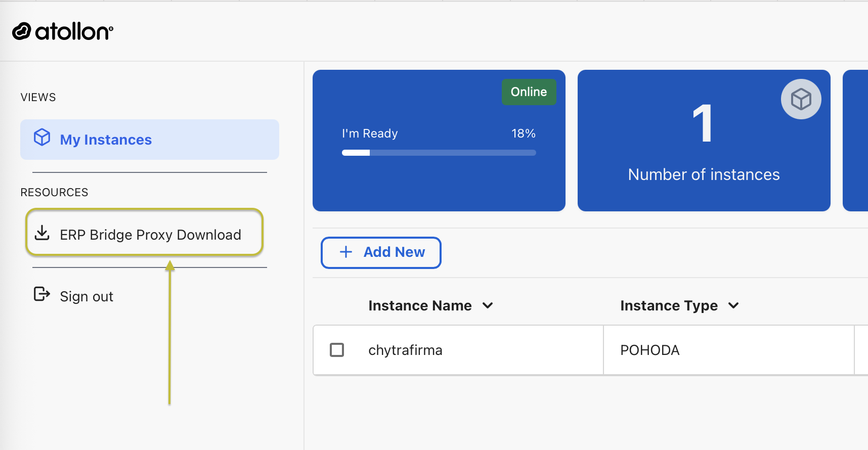Click the Instance Type column header
Image resolution: width=868 pixels, height=450 pixels.
pyautogui.click(x=669, y=305)
